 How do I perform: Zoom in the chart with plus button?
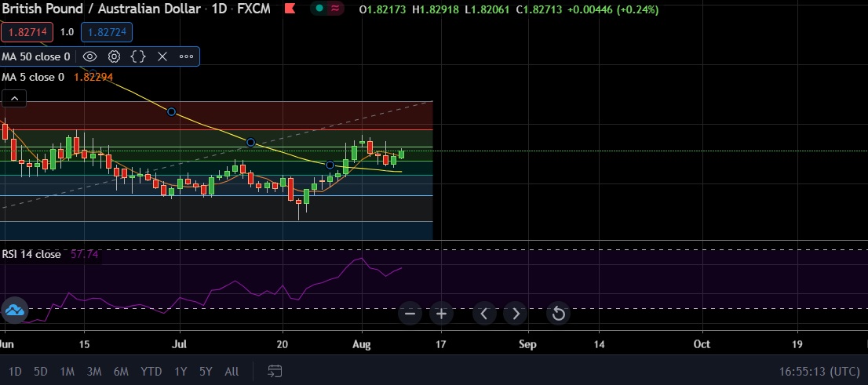tap(441, 314)
